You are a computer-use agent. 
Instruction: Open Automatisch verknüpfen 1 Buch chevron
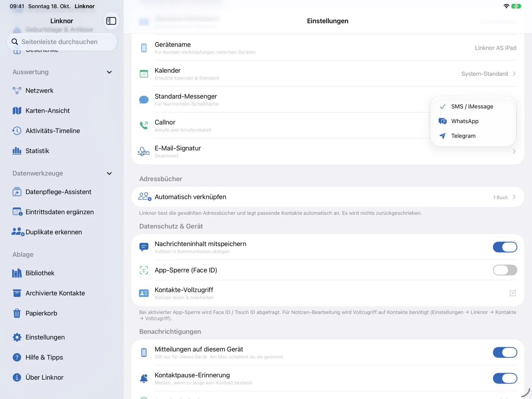pyautogui.click(x=514, y=197)
